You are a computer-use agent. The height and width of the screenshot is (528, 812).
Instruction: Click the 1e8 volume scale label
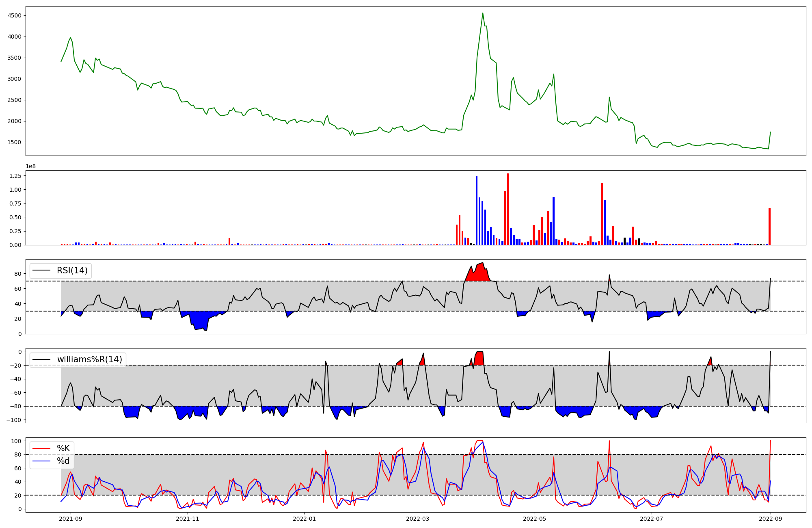tap(30, 166)
